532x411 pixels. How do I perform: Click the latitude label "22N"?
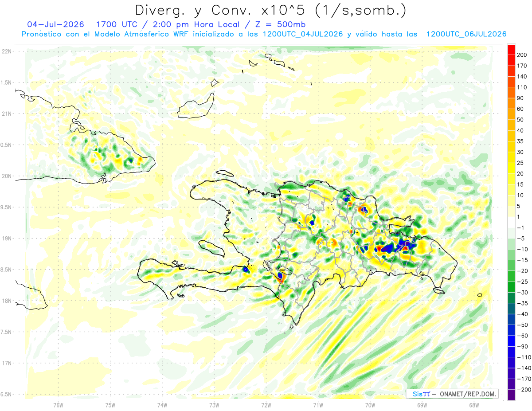click(7, 51)
